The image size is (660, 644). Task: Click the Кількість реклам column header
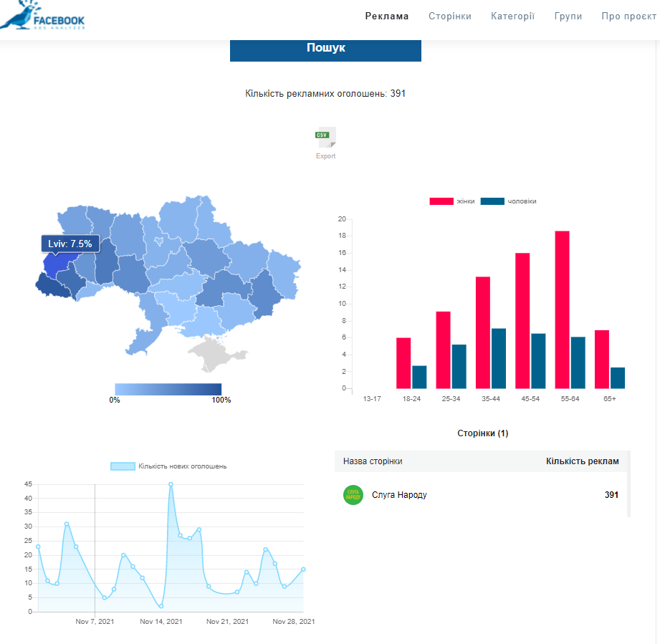(582, 461)
